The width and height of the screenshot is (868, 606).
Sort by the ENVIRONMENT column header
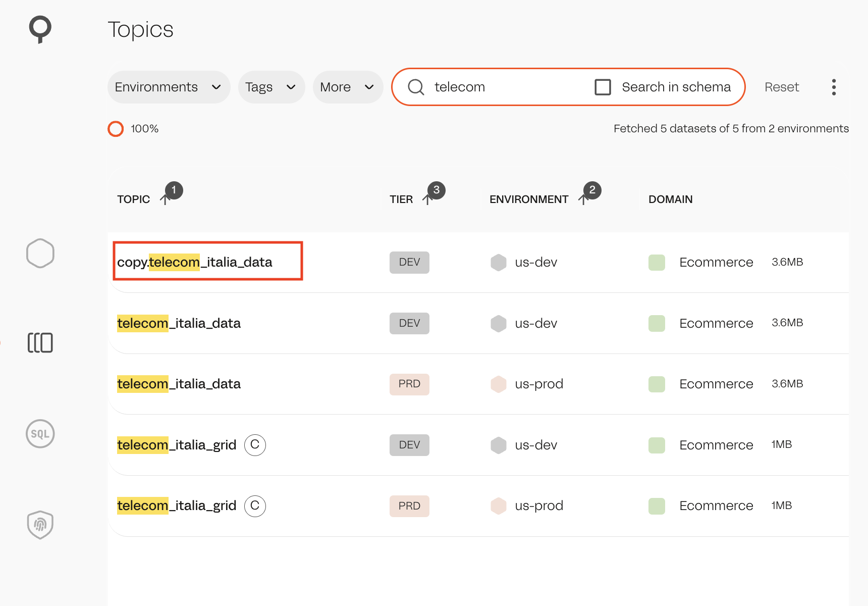529,199
